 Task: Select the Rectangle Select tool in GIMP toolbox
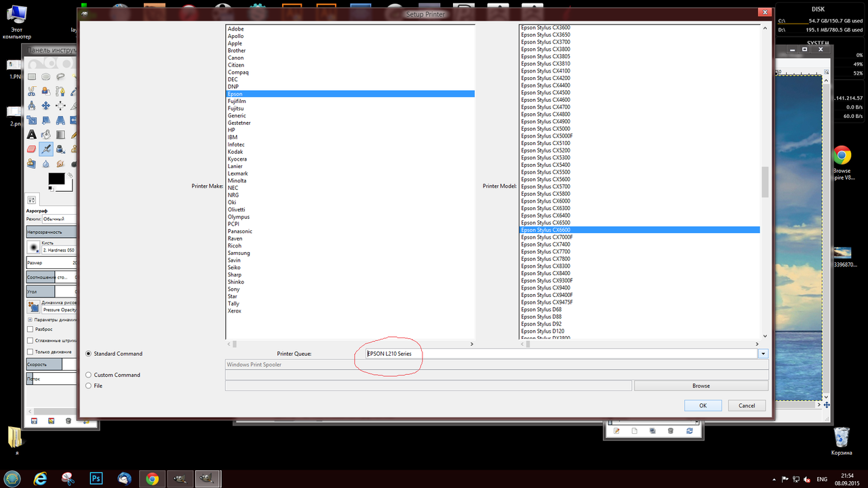click(x=31, y=77)
